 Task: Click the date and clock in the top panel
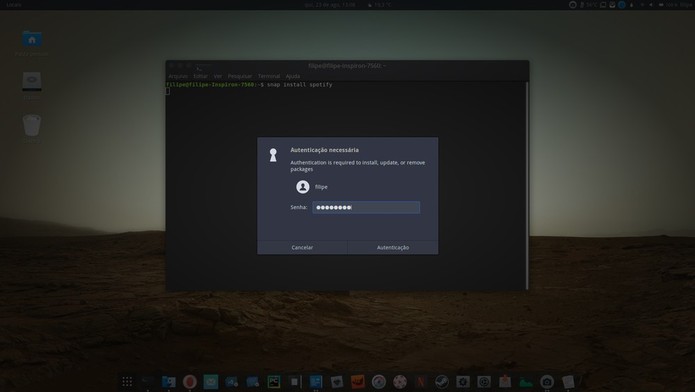(330, 5)
